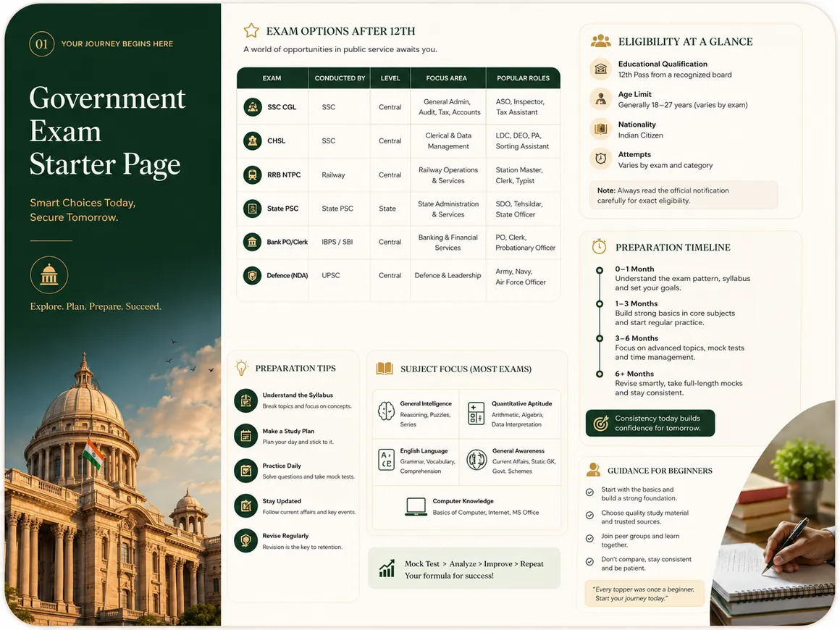Click the parliament building photo
This screenshot has width=840, height=630.
(112, 482)
